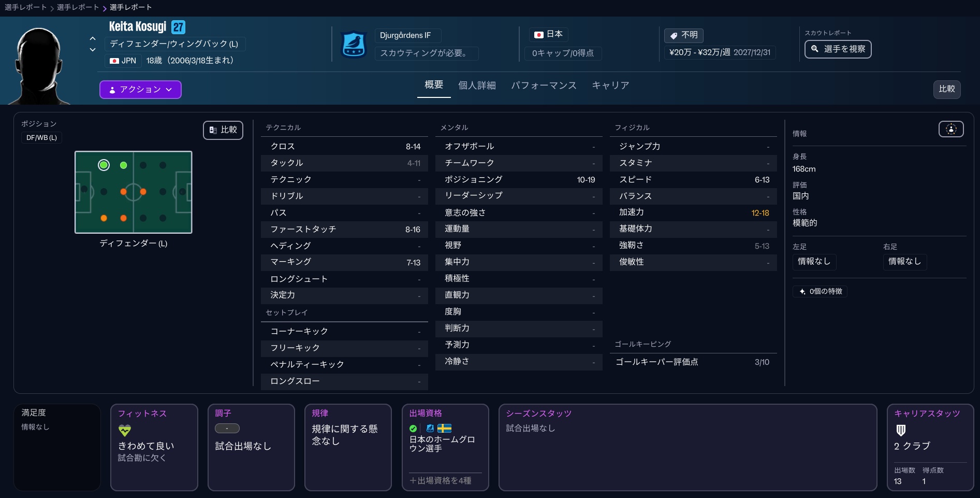The height and width of the screenshot is (498, 980).
Task: Click the 調子 form indicator pill
Action: pos(227,429)
